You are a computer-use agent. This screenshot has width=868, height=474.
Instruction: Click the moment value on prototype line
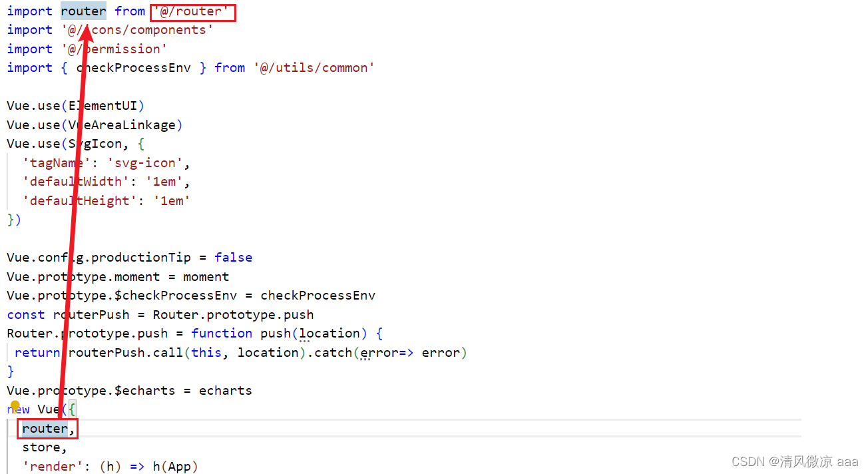[206, 277]
